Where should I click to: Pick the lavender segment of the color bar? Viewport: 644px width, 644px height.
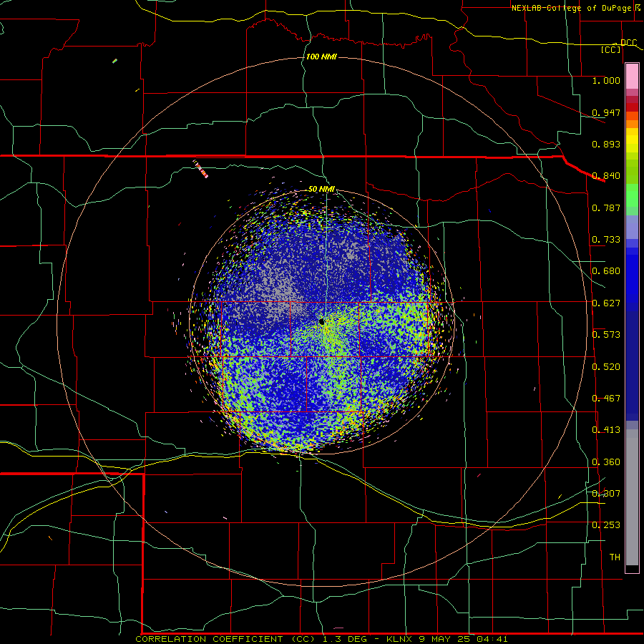point(632,228)
